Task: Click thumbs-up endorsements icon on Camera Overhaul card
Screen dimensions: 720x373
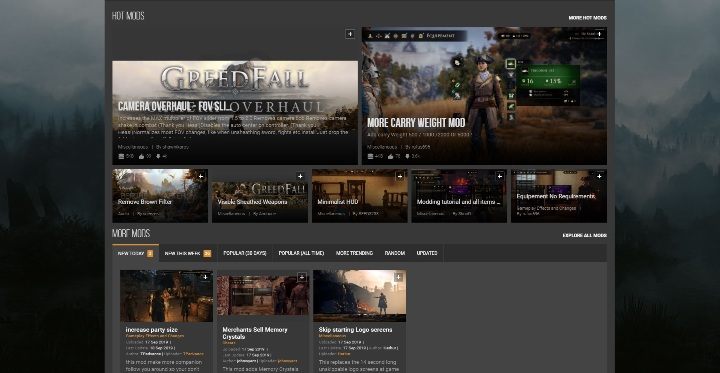Action: (141, 156)
